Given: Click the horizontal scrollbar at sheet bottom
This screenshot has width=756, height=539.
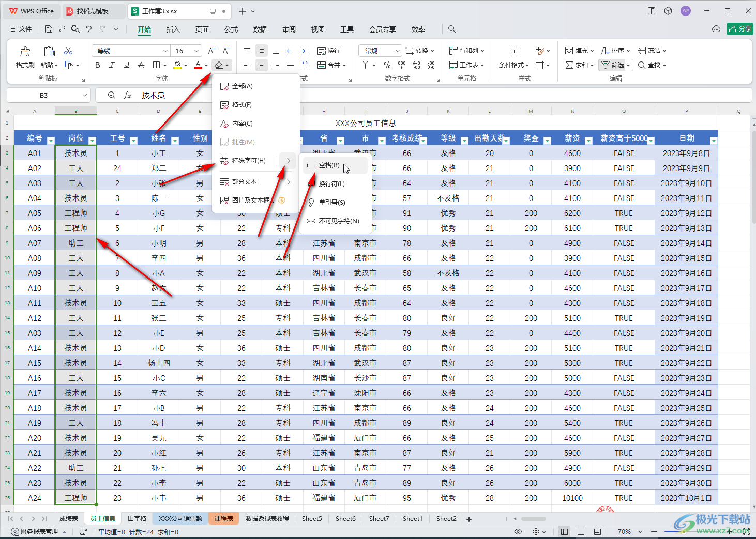Looking at the screenshot, I should (x=534, y=519).
